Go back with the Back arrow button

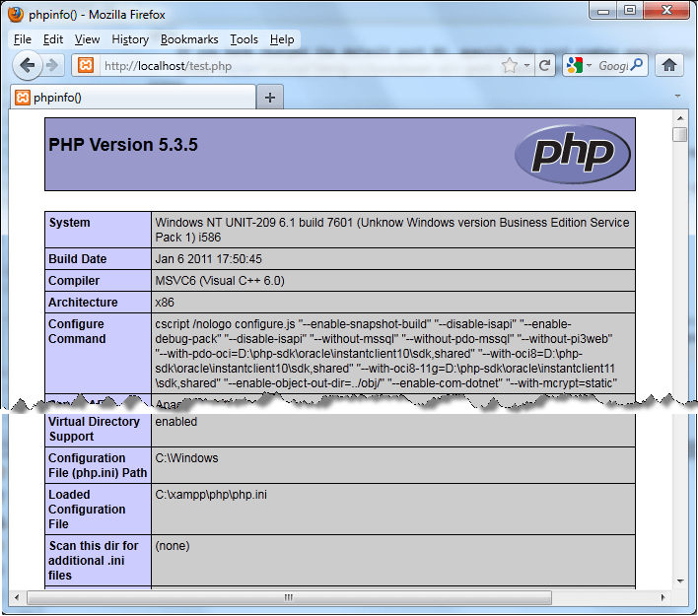[28, 65]
